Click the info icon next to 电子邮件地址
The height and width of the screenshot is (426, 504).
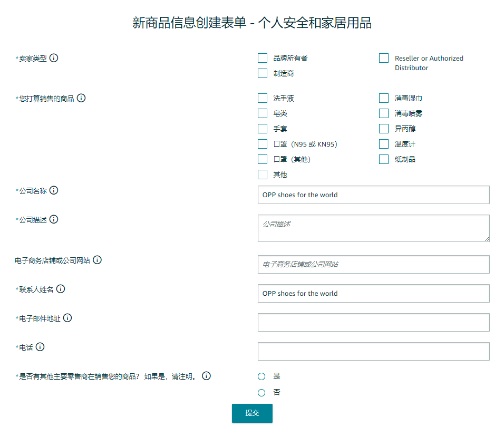(68, 318)
